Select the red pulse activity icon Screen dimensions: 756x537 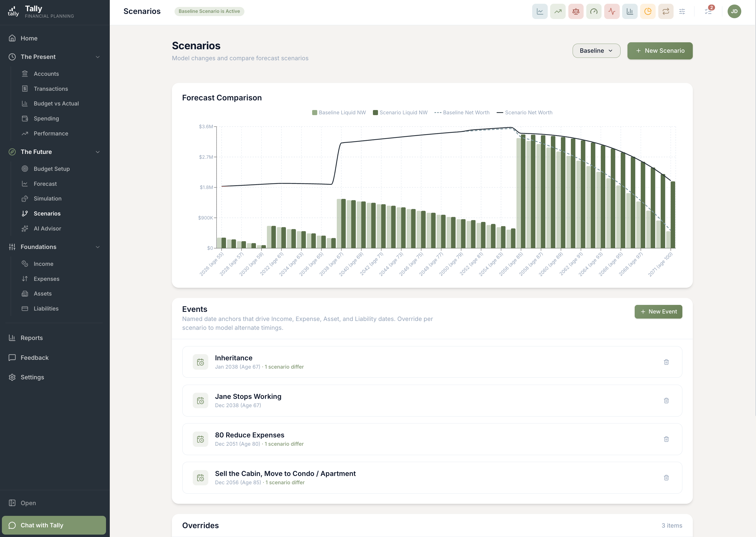click(612, 11)
